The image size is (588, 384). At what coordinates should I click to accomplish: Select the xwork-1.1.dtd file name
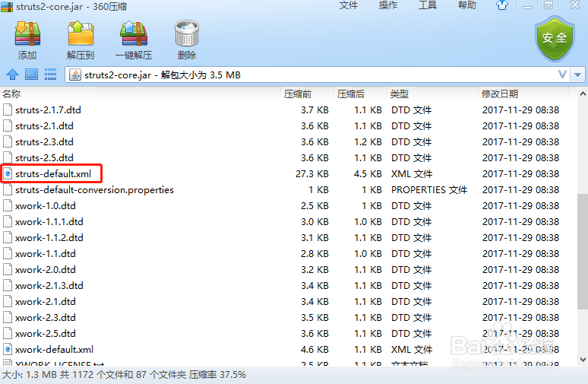click(x=46, y=254)
